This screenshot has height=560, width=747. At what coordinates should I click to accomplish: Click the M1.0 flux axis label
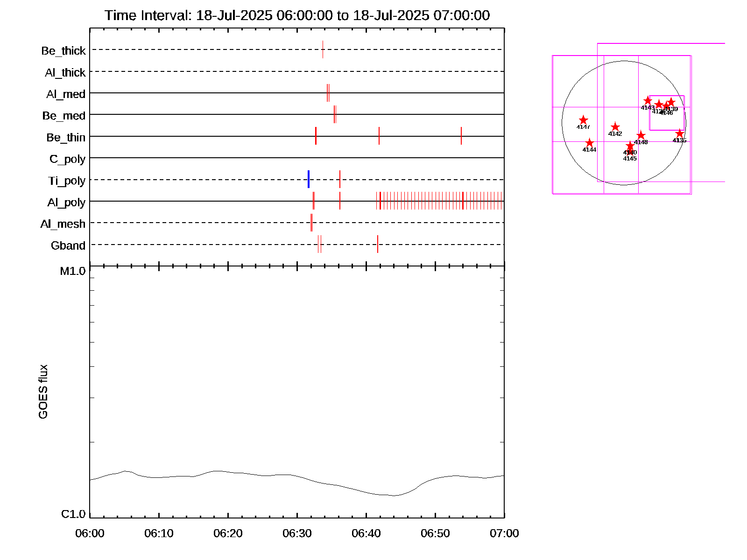[73, 271]
